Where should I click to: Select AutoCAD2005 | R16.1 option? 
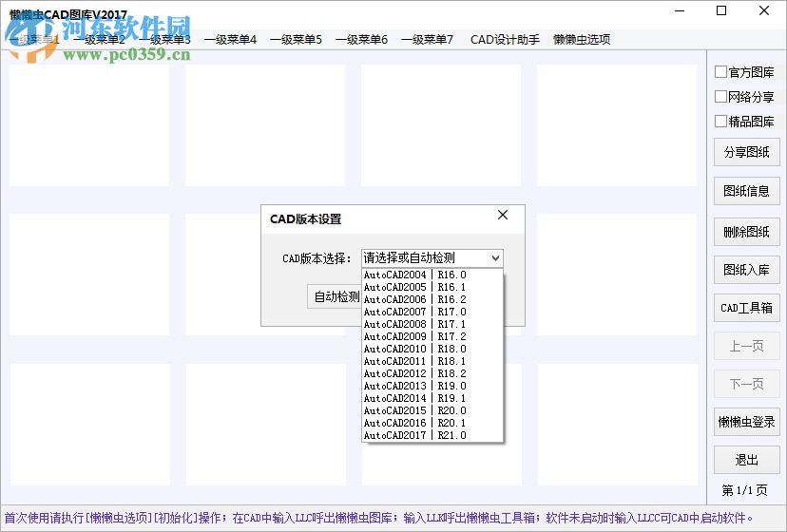(432, 287)
